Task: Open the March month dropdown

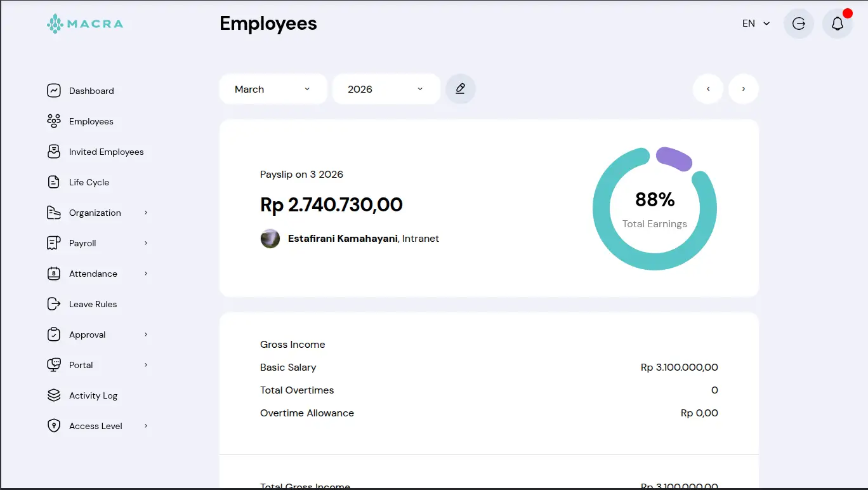Action: tap(273, 89)
